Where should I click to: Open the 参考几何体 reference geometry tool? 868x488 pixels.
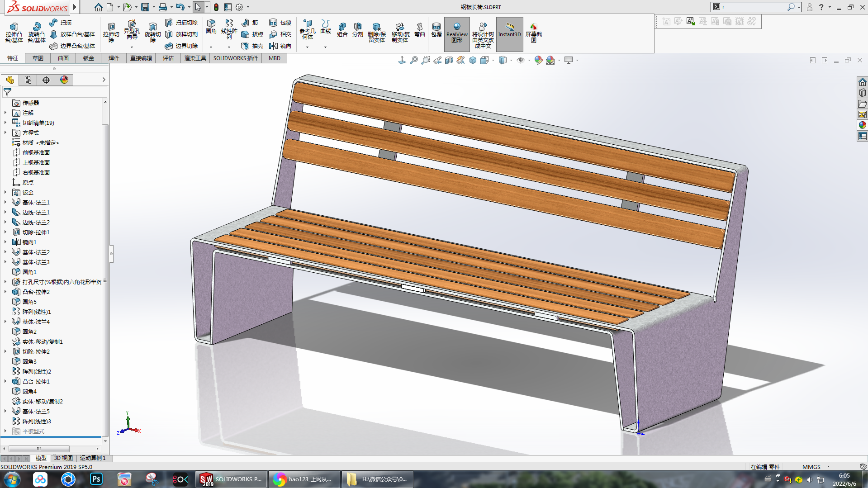coord(307,29)
